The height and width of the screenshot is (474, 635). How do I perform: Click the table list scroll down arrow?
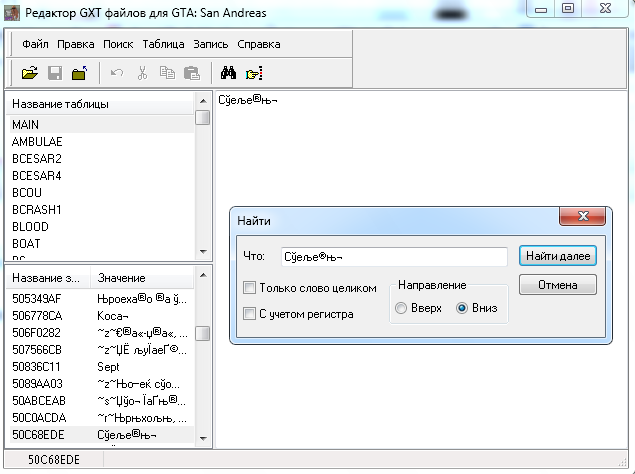203,252
